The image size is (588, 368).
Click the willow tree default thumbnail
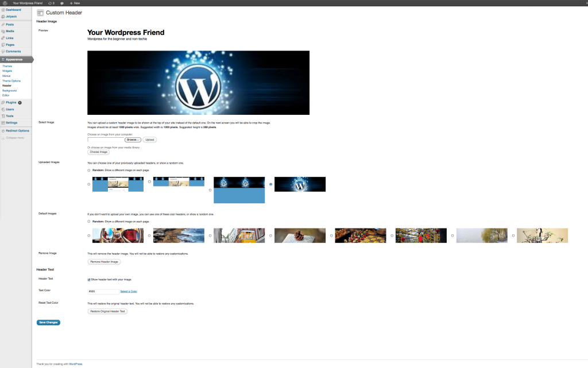(482, 236)
